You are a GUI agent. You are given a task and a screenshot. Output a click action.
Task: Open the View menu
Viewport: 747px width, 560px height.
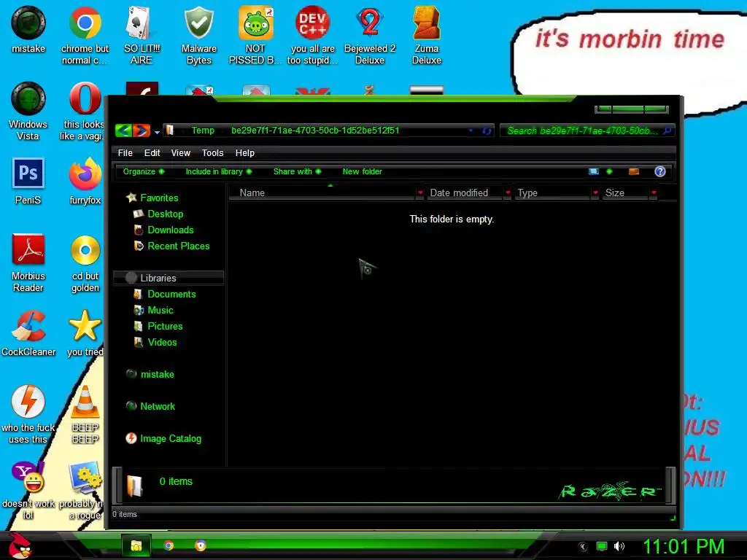coord(181,153)
